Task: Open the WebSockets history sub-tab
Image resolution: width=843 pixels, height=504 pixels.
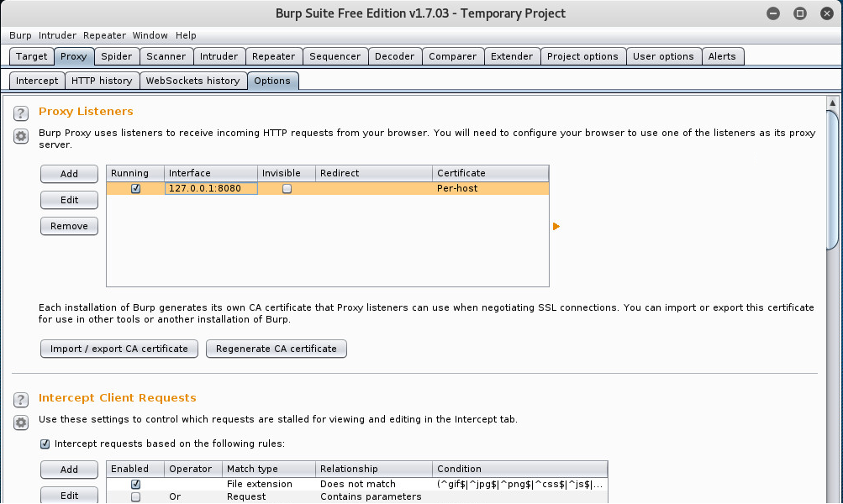Action: pyautogui.click(x=193, y=81)
